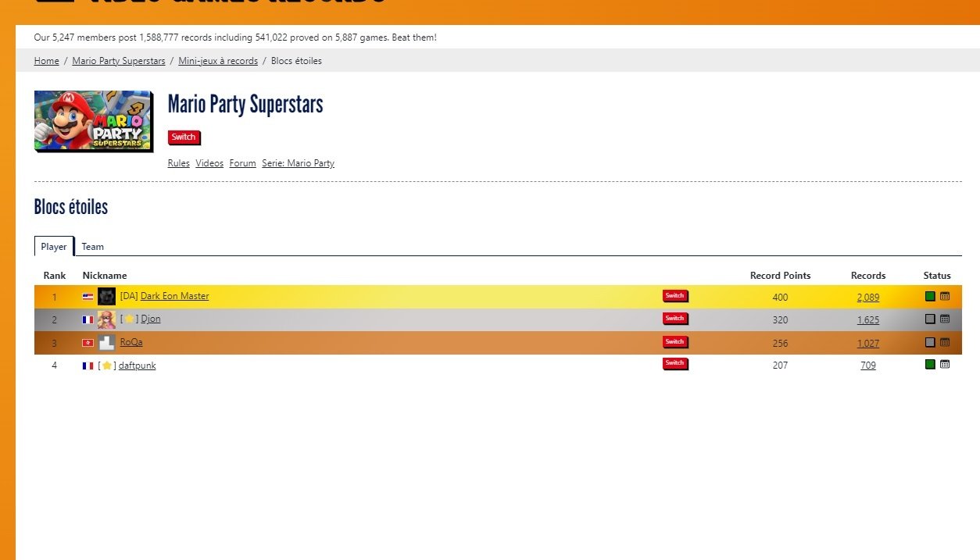980x560 pixels.
Task: Open the 709 records link
Action: coord(868,366)
